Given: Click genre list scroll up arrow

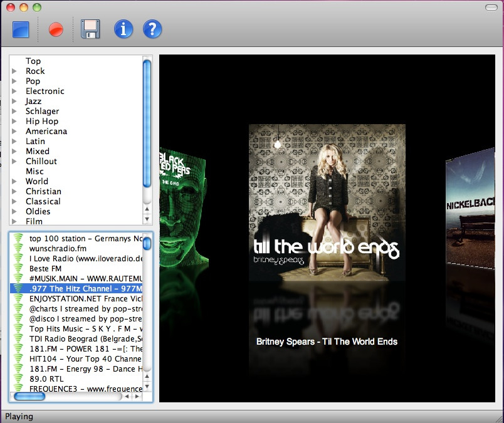Looking at the screenshot, I should (x=147, y=209).
